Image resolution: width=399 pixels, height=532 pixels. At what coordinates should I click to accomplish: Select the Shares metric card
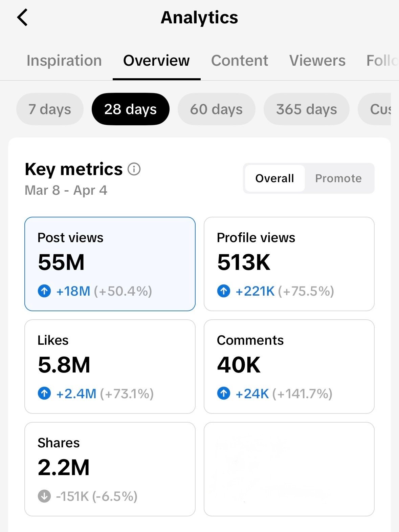(110, 469)
